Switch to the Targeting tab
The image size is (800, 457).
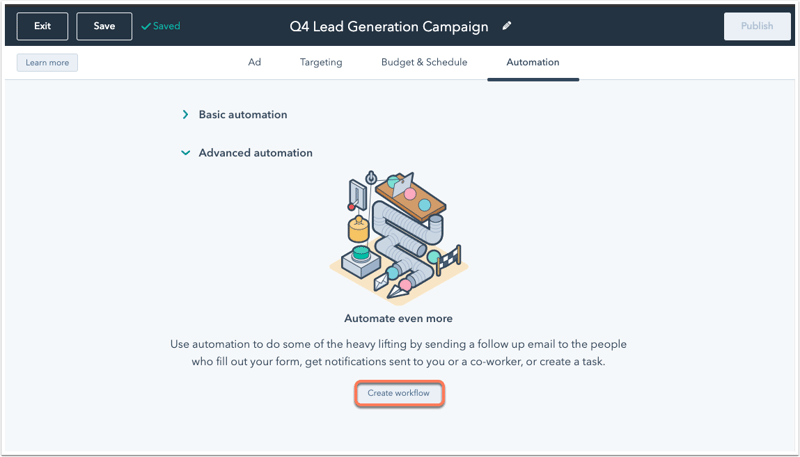coord(321,62)
